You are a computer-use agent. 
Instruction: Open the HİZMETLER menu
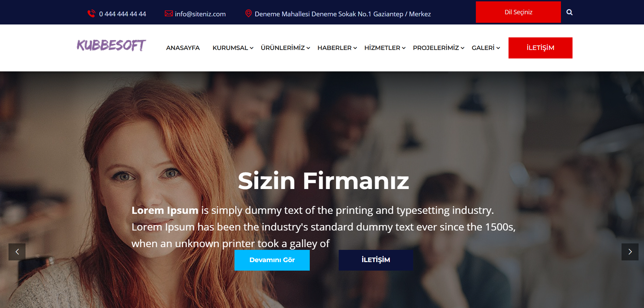tap(385, 48)
